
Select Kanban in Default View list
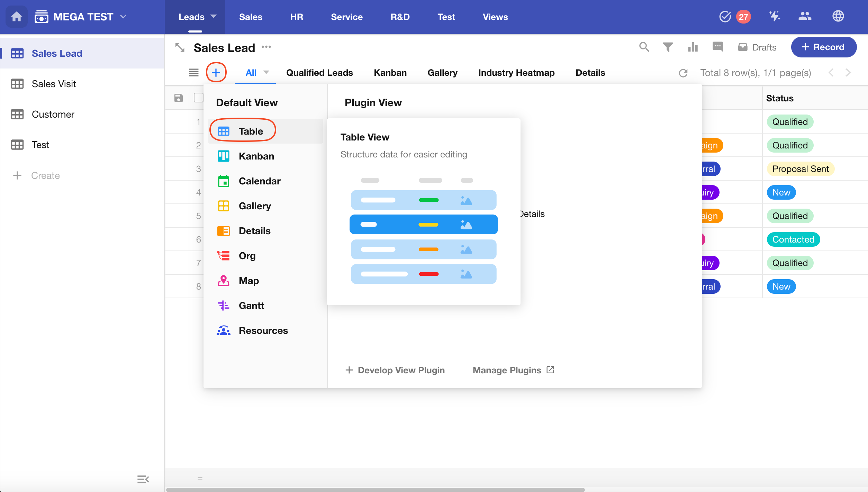pyautogui.click(x=256, y=156)
